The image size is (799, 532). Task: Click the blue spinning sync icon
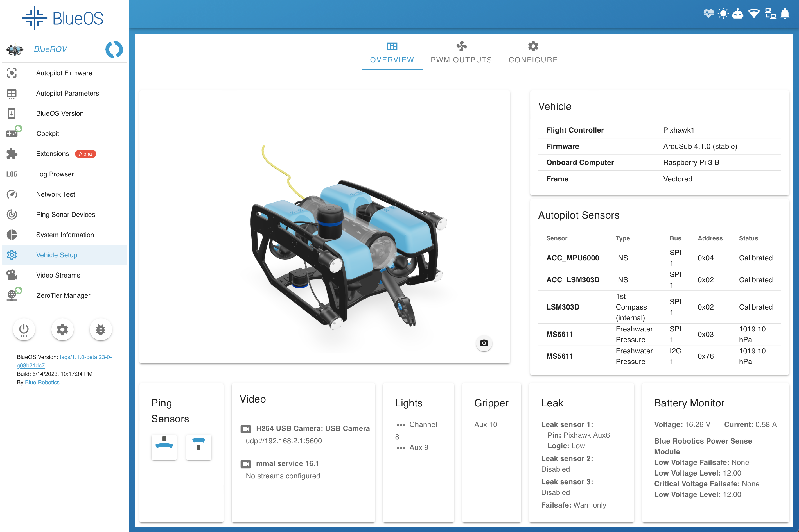tap(114, 49)
